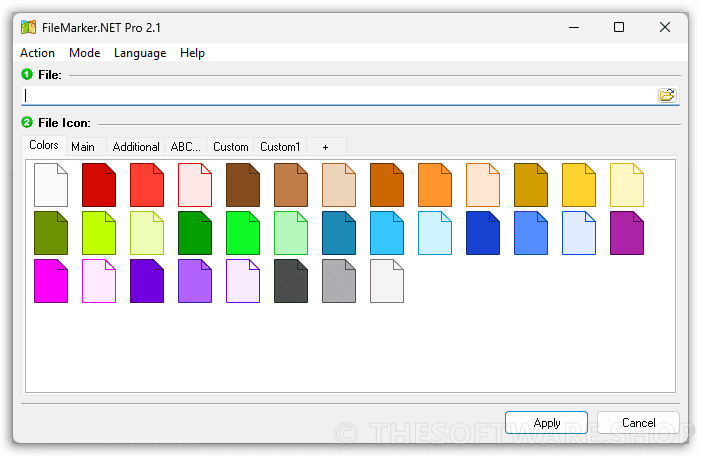701x456 pixels.
Task: Choose the lime yellow-green file icon
Action: pyautogui.click(x=99, y=233)
